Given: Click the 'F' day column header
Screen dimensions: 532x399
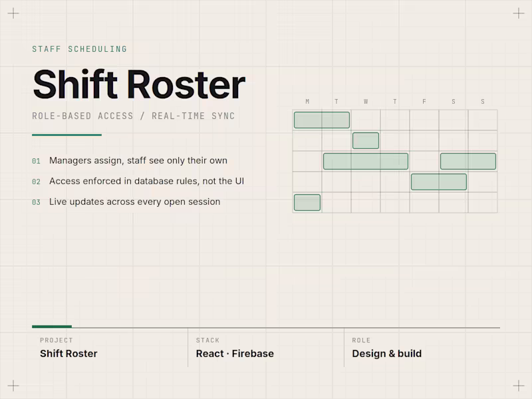Looking at the screenshot, I should (424, 102).
